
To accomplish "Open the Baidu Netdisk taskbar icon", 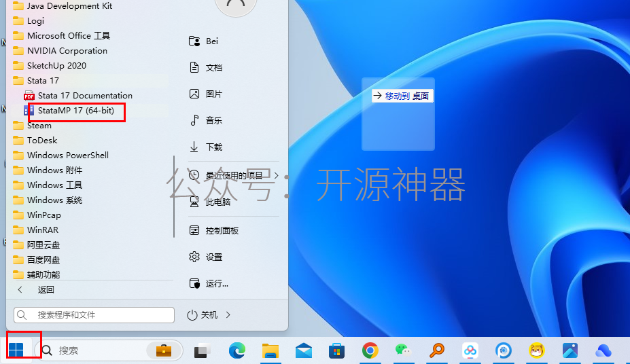I will click(470, 350).
